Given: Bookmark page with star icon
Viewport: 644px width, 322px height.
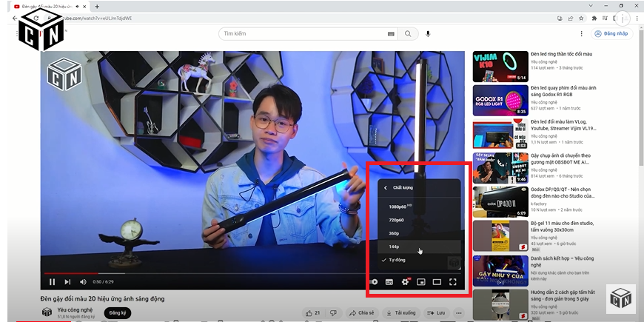Looking at the screenshot, I should pyautogui.click(x=581, y=18).
